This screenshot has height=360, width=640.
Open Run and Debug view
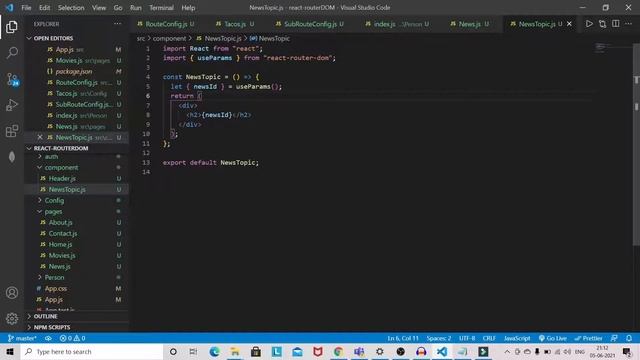(12, 105)
